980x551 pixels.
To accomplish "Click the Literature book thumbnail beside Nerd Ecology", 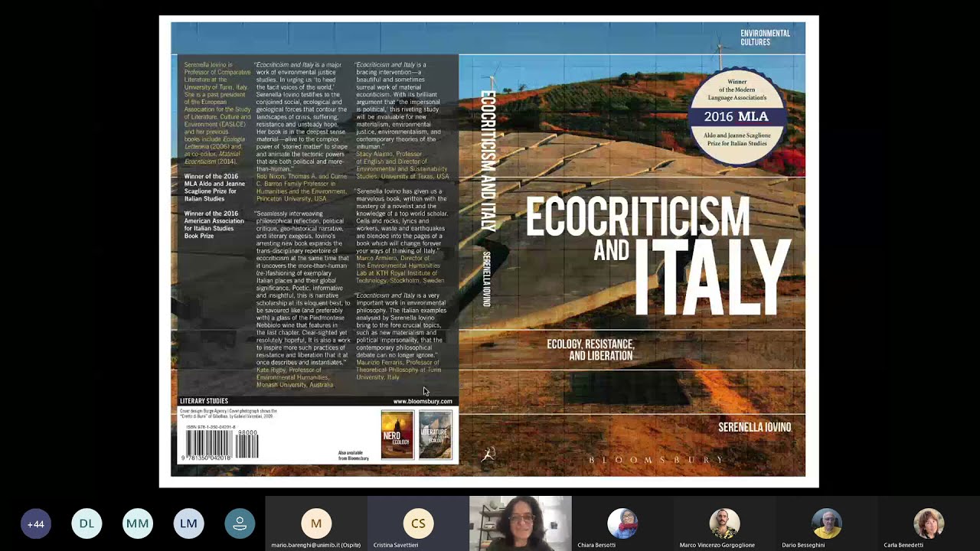I will [435, 435].
